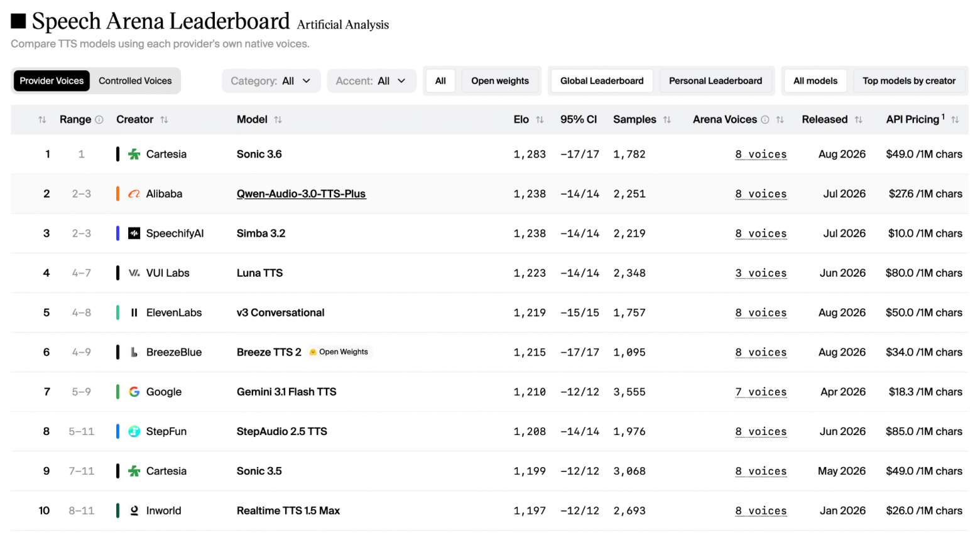
Task: Open 3 voices for Luna TTS
Action: point(761,273)
